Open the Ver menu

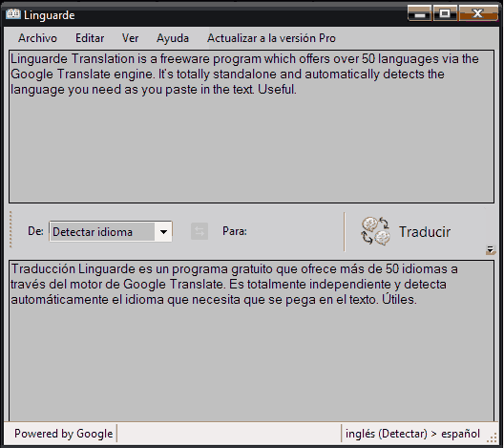pos(130,38)
